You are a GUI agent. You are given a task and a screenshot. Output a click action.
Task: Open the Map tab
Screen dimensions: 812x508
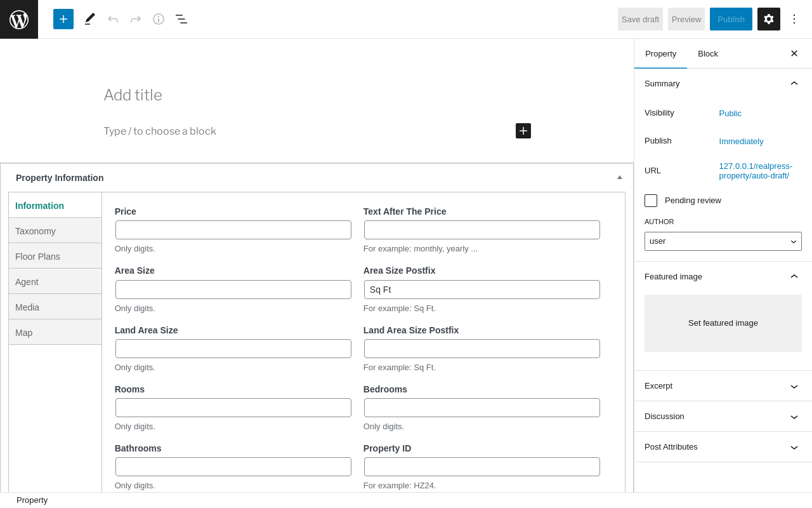click(x=55, y=333)
